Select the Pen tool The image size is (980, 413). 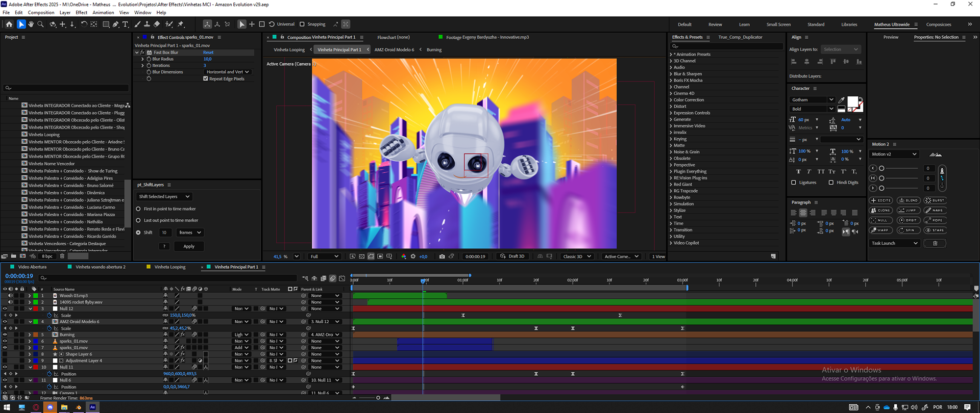116,24
